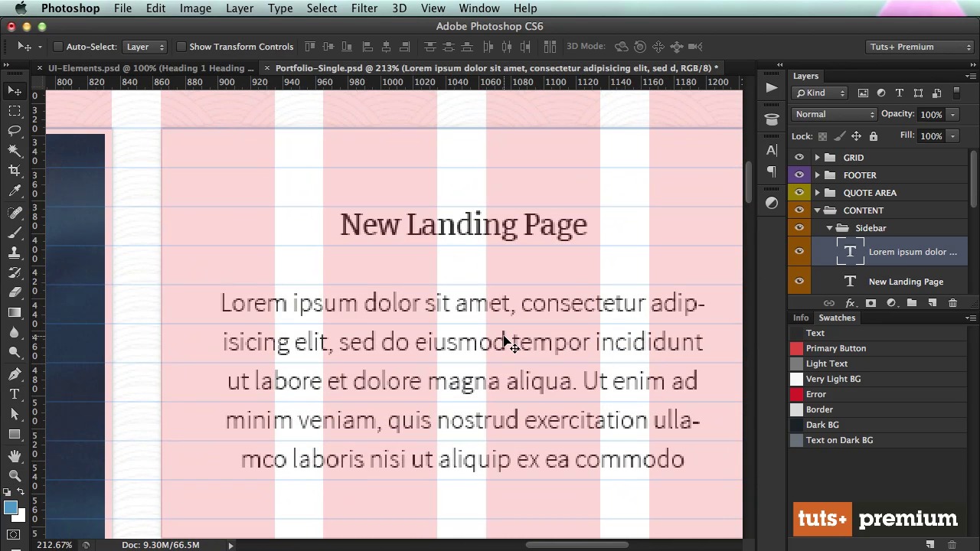This screenshot has width=980, height=551.
Task: Switch to the Info panel tab
Action: pyautogui.click(x=801, y=318)
